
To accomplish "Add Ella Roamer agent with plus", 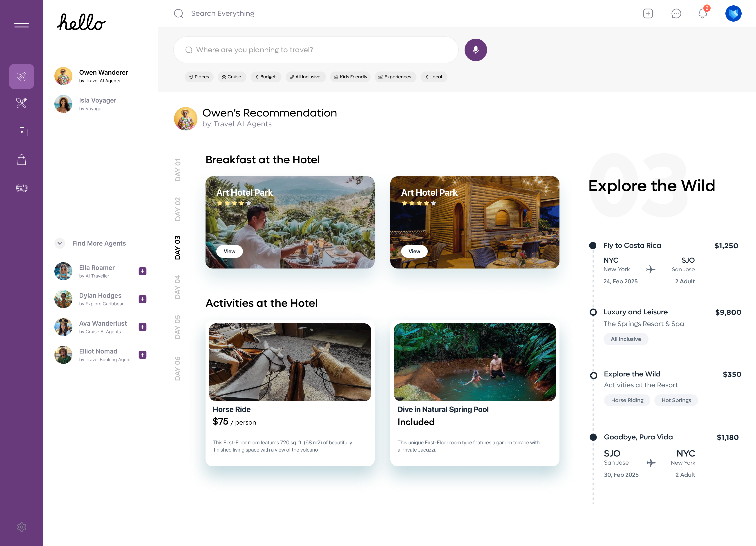I will pos(142,271).
